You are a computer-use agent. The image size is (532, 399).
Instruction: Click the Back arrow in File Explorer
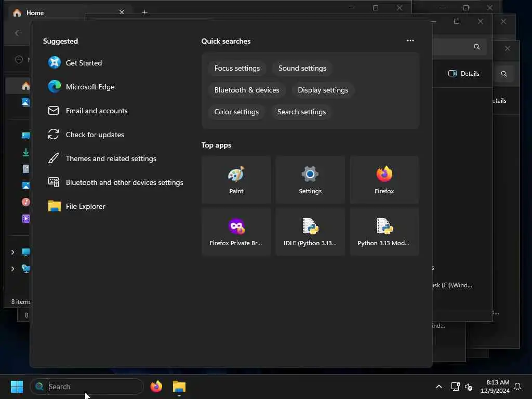click(x=18, y=33)
